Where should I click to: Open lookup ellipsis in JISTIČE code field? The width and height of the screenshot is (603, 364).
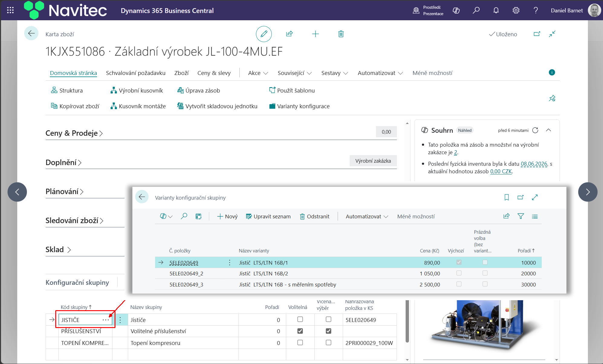105,320
